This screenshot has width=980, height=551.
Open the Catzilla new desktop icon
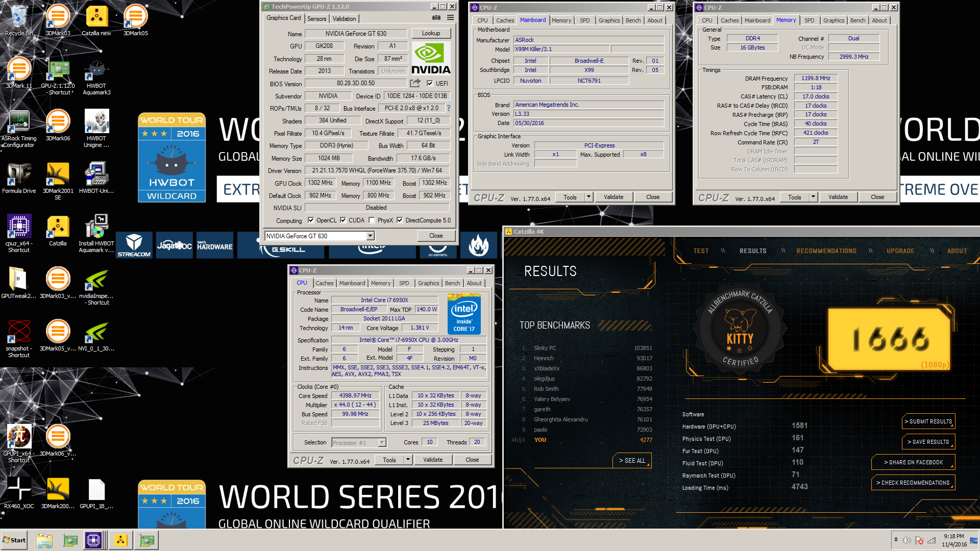[96, 20]
